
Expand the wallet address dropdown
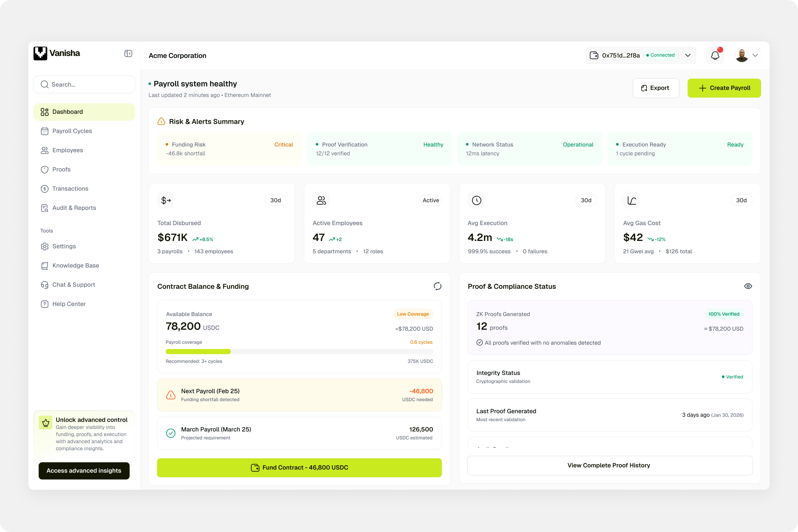(688, 55)
